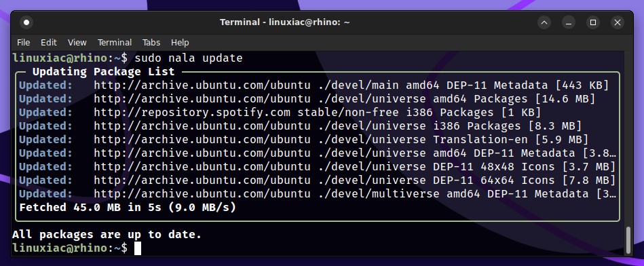This screenshot has height=266, width=644.
Task: Open the View menu
Action: point(77,43)
